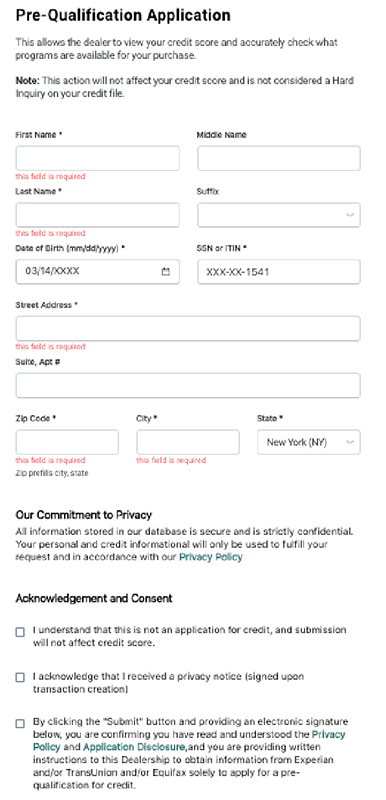Viewport: 386px width, 800px height.
Task: Click the Suffix select box
Action: (279, 215)
